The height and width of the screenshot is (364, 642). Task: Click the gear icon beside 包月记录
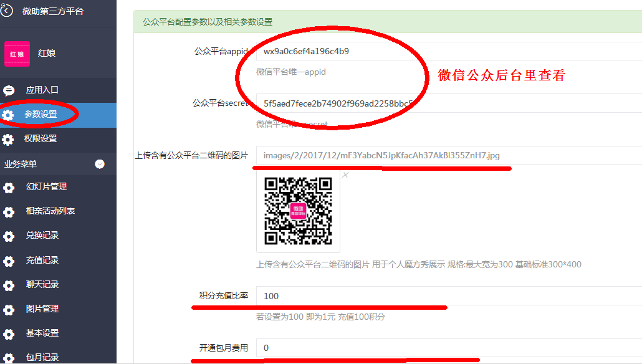9,358
